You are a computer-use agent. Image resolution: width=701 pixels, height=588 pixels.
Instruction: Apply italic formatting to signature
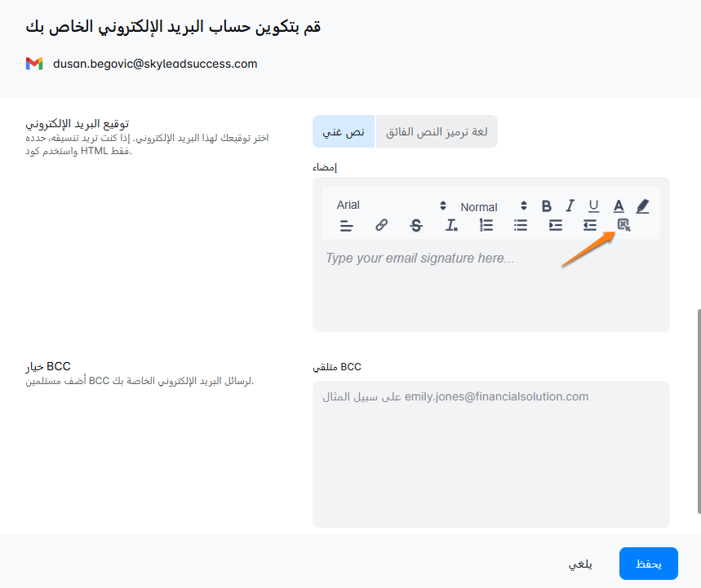[570, 206]
